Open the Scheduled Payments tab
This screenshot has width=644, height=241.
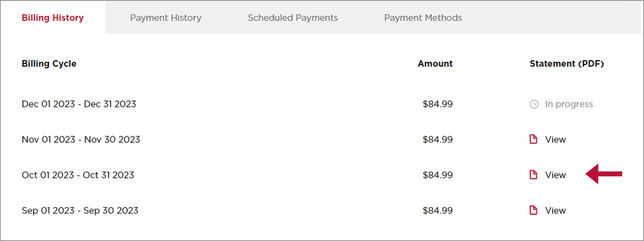[292, 18]
